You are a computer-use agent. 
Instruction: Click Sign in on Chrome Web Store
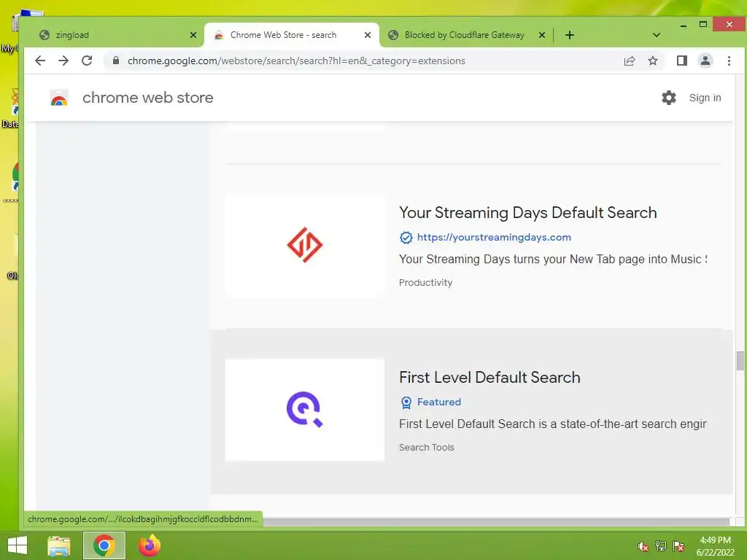(x=705, y=98)
